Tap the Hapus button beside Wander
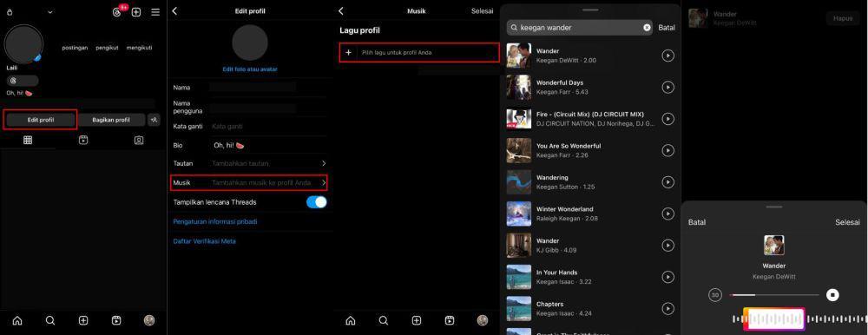The image size is (868, 335). click(843, 18)
